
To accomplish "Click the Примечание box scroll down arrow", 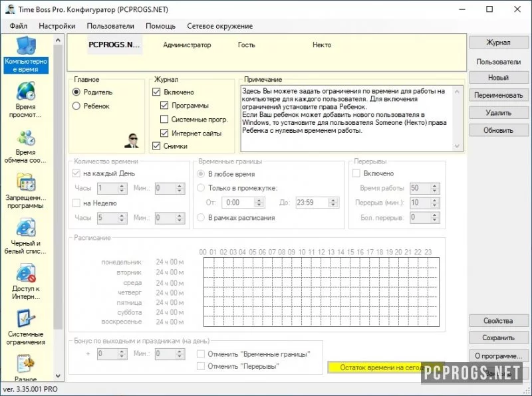I will point(457,146).
